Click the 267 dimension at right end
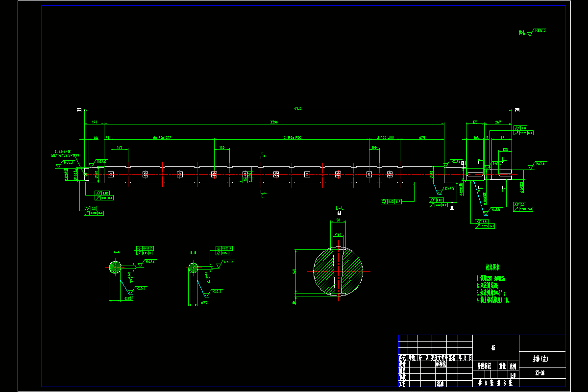Viewport: 588px width, 392px height. point(498,122)
